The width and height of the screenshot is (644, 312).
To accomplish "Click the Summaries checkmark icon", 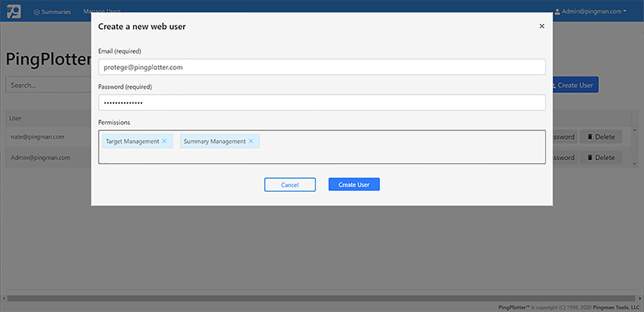I will 36,12.
